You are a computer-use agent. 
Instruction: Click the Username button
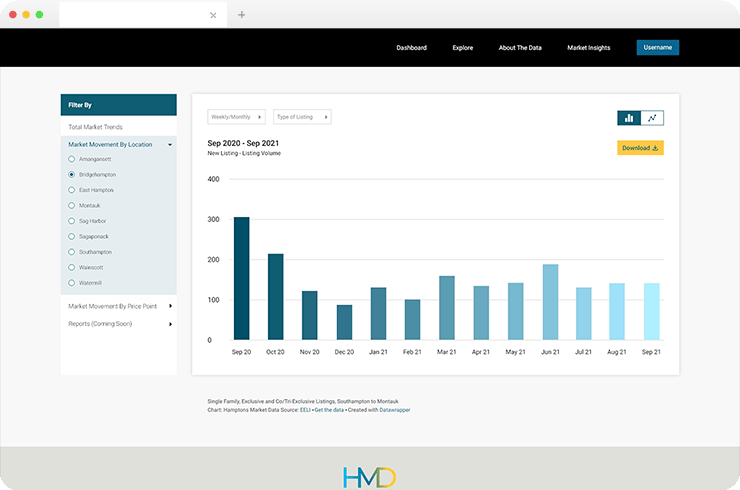point(658,47)
